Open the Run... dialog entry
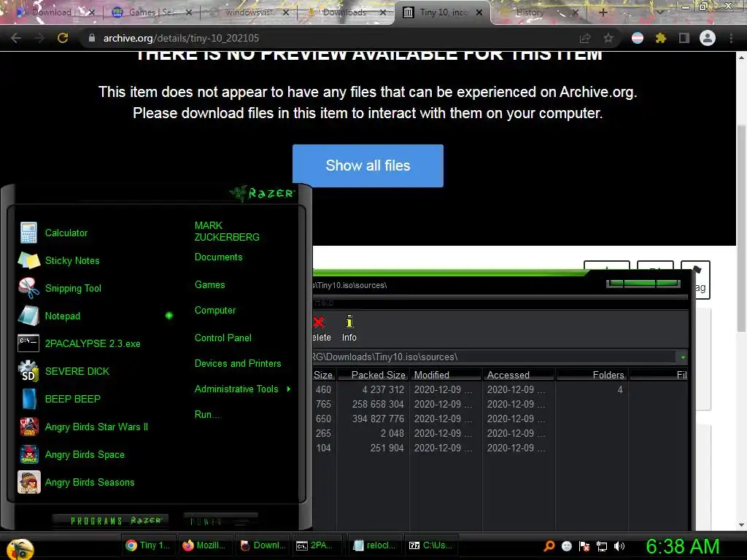Image resolution: width=747 pixels, height=560 pixels. (207, 415)
